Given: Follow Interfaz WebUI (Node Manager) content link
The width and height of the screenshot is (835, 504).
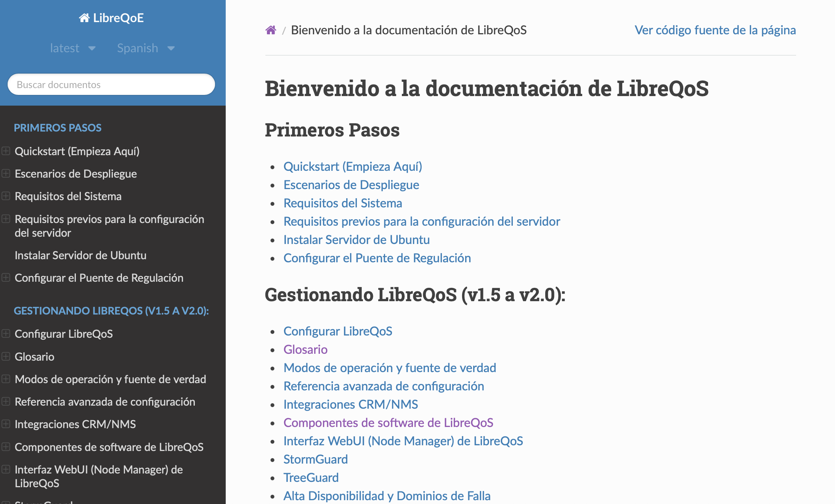Looking at the screenshot, I should point(403,441).
